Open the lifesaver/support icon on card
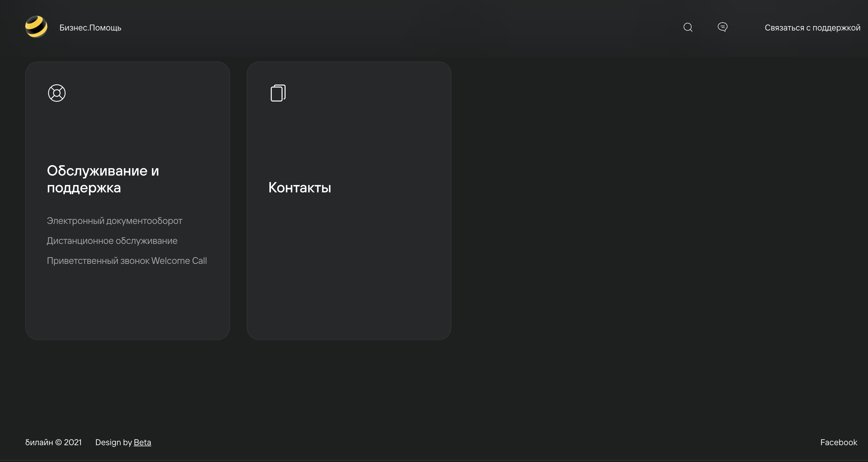 [56, 93]
